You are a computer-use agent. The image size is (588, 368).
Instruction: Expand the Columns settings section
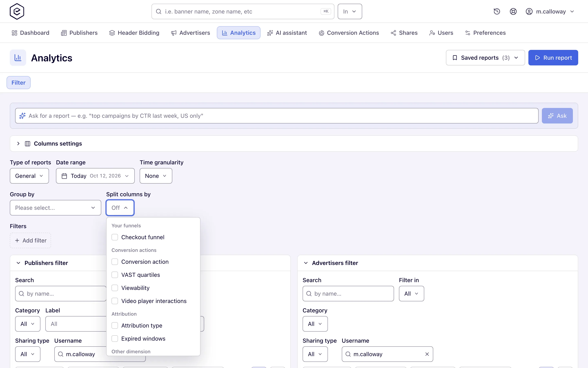coord(294,144)
